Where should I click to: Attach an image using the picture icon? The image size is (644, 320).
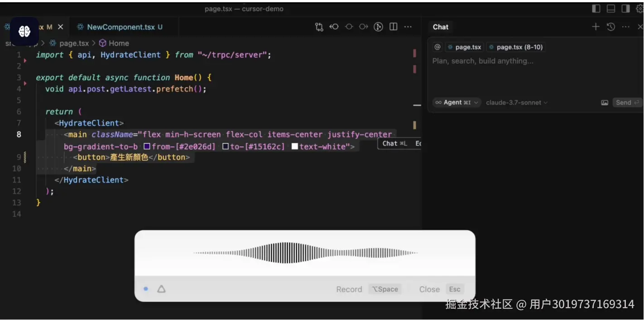pos(605,103)
